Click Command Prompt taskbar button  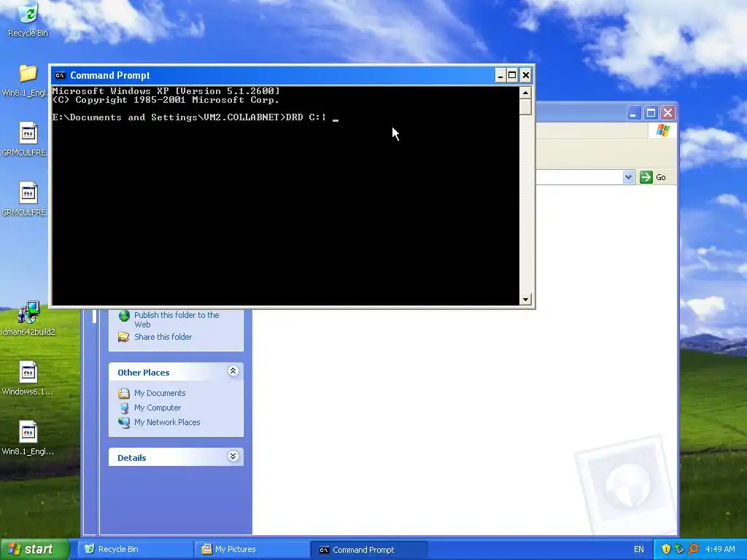click(368, 550)
